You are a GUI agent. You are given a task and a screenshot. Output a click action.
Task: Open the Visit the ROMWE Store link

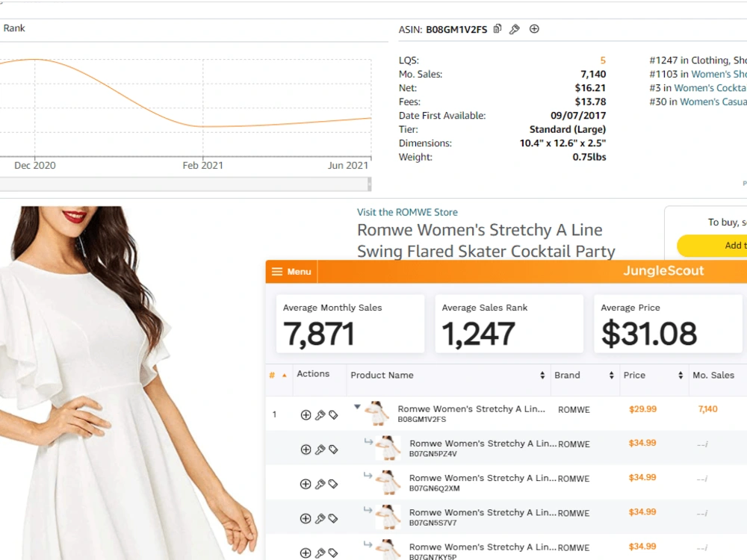click(x=407, y=212)
